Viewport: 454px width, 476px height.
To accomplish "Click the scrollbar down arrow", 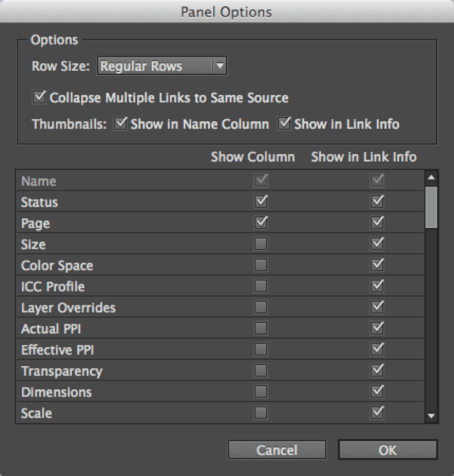I will (x=431, y=415).
